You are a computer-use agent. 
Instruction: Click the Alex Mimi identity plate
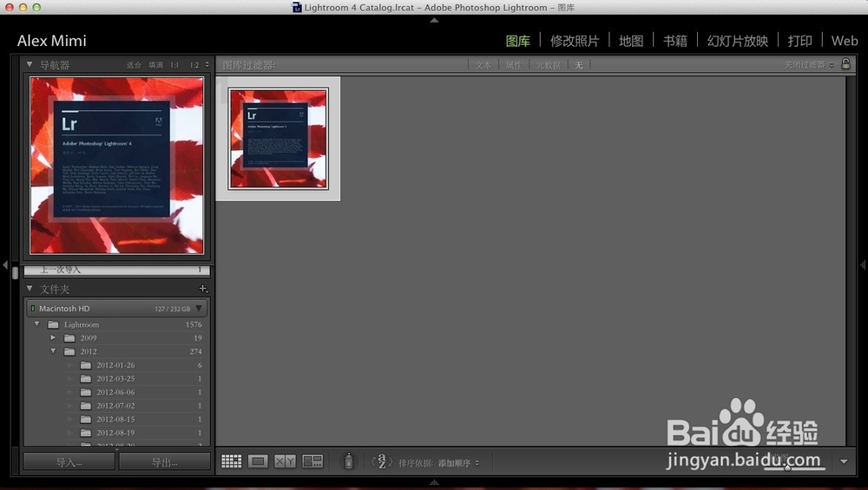pyautogui.click(x=51, y=41)
